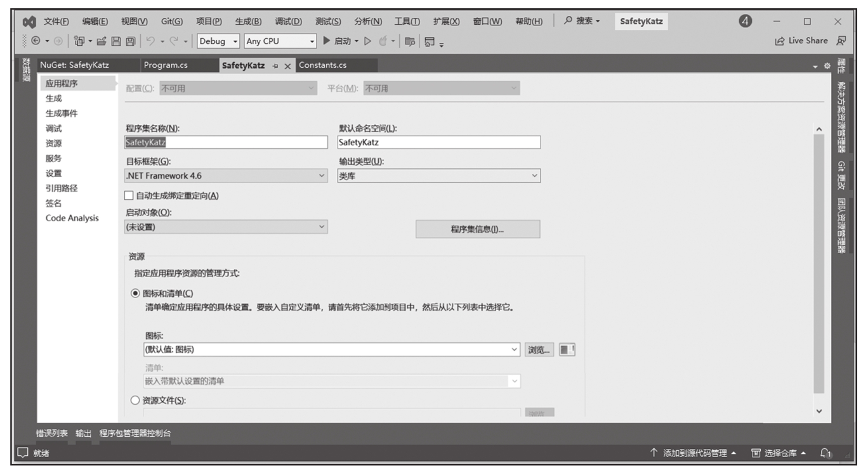Image resolution: width=868 pixels, height=473 pixels.
Task: Open the 程序包管理器控制台 panel tab
Action: [135, 434]
